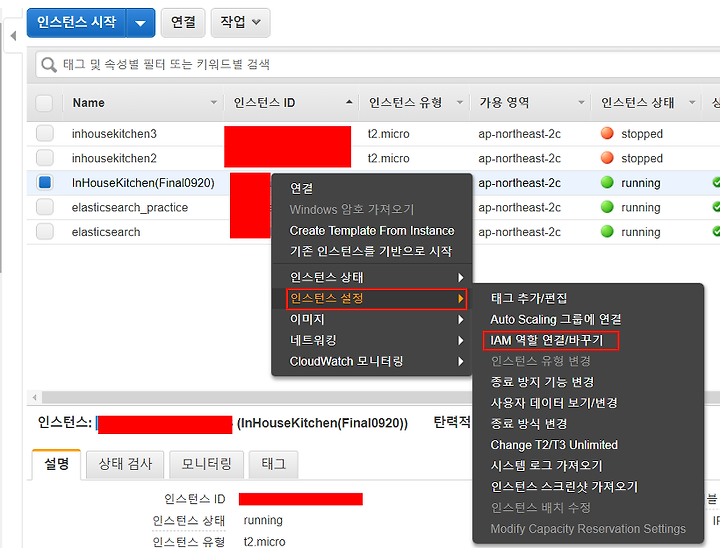Choose Create Template From Instance
Image resolution: width=720 pixels, height=548 pixels.
[x=372, y=231]
